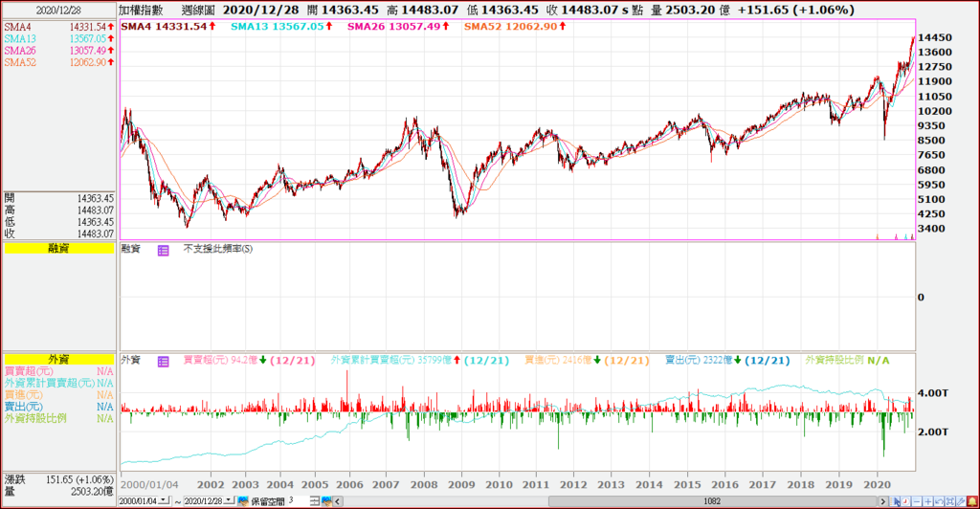
Task: Click the scrollbar thumb showing 1082
Action: (712, 501)
